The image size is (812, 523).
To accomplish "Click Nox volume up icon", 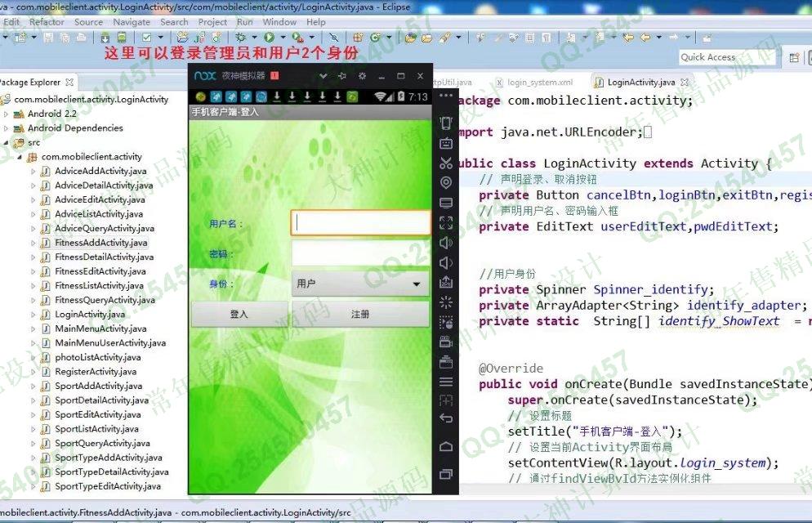I will tap(446, 243).
